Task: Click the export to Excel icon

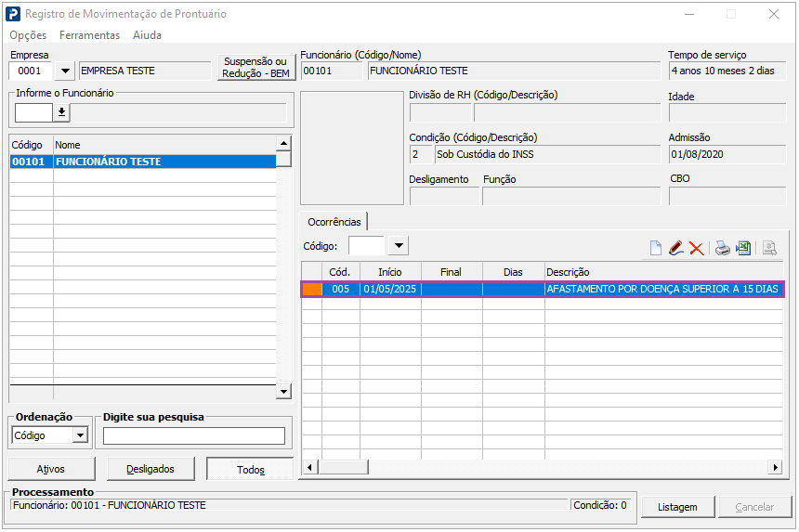Action: pos(743,248)
